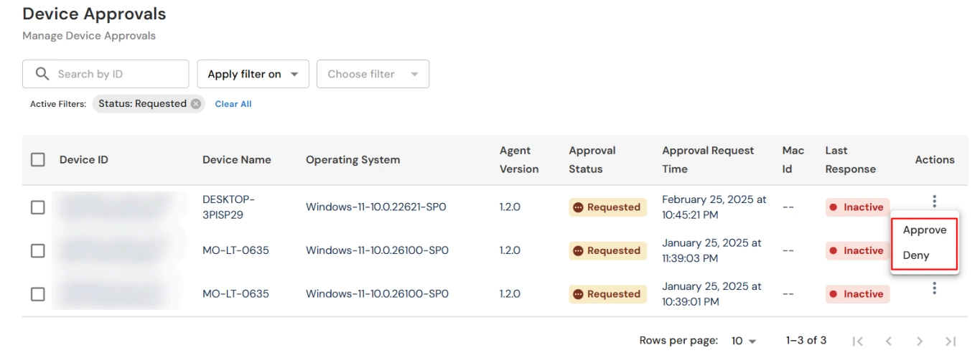
Task: Click the Mac Id column header
Action: coord(793,160)
